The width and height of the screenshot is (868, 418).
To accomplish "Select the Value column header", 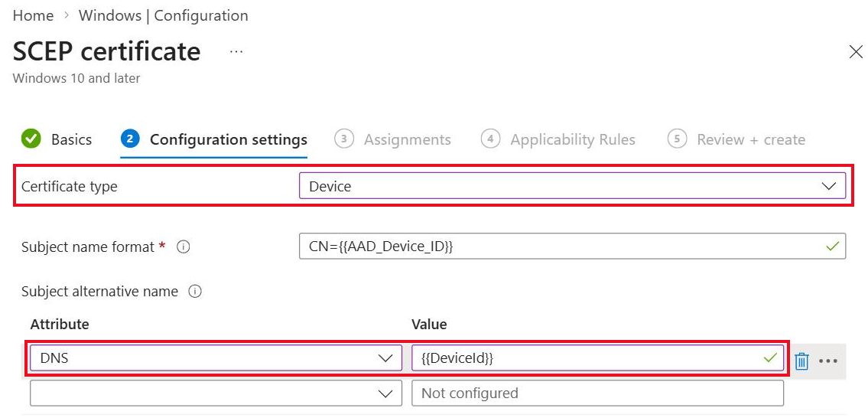I will (429, 325).
